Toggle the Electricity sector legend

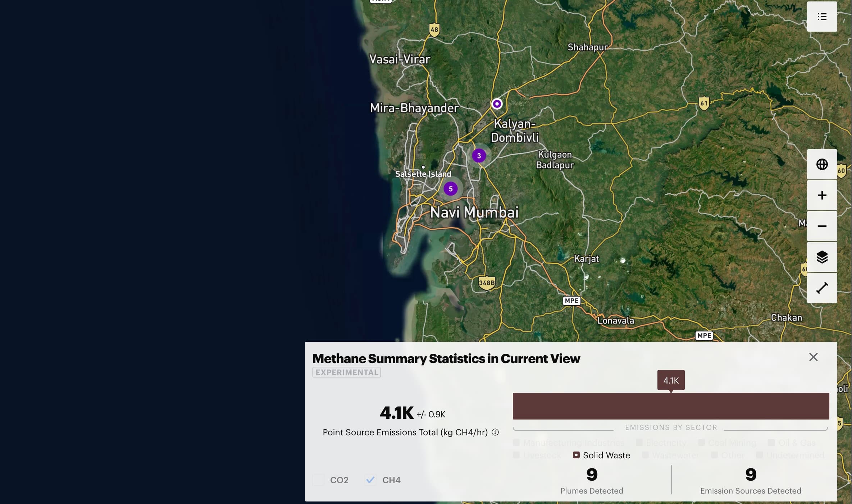tap(661, 443)
